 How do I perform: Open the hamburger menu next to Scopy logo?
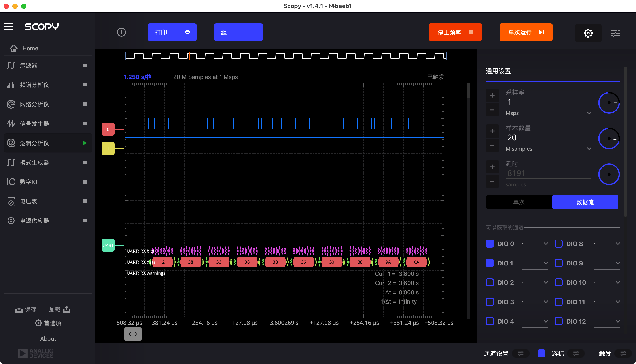click(x=8, y=26)
